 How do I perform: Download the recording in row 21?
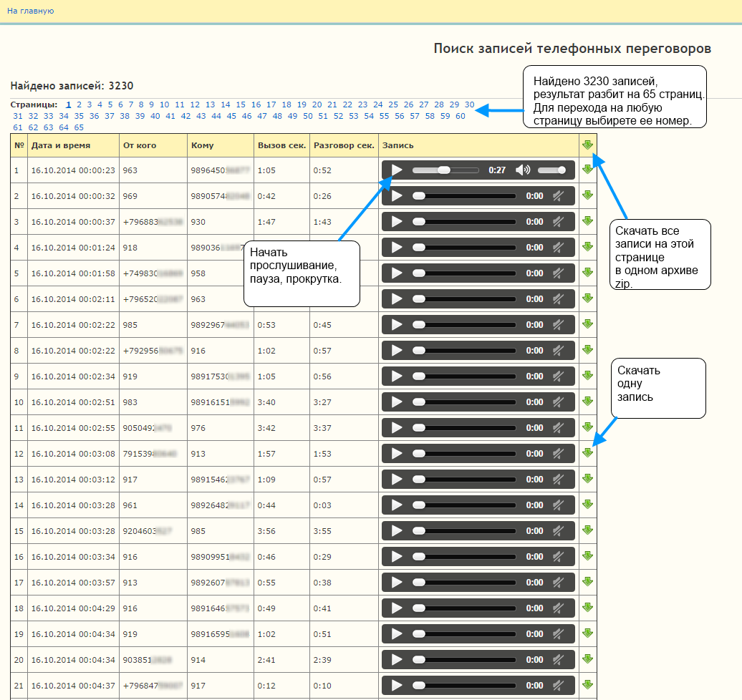588,684
